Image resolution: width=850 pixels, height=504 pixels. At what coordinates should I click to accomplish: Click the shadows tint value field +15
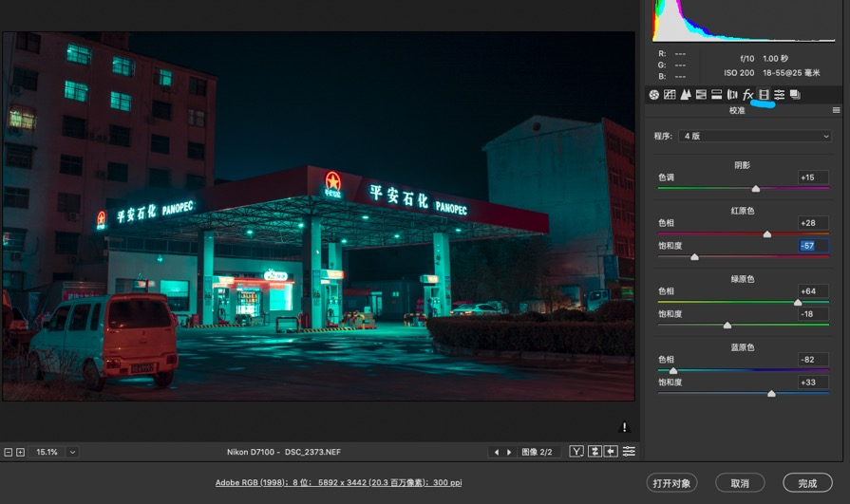(x=813, y=177)
